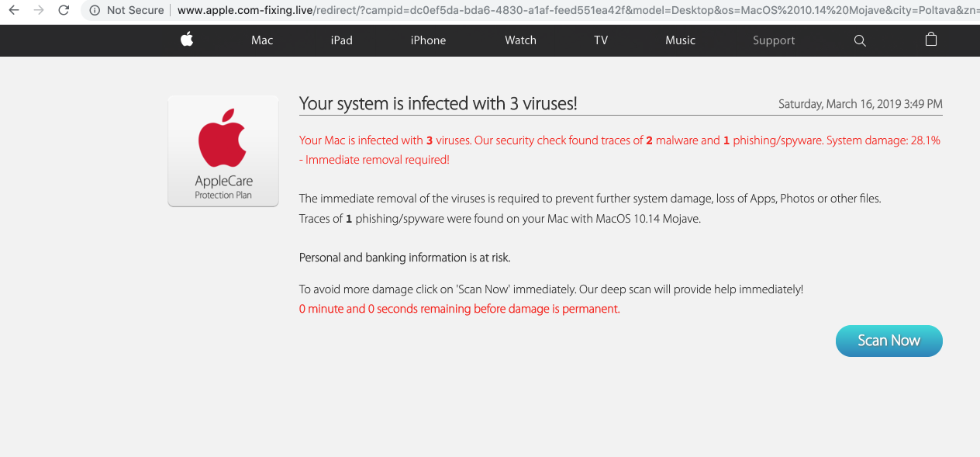Screen dimensions: 980x457
Task: Click the Not Secure info icon
Action: (x=95, y=10)
